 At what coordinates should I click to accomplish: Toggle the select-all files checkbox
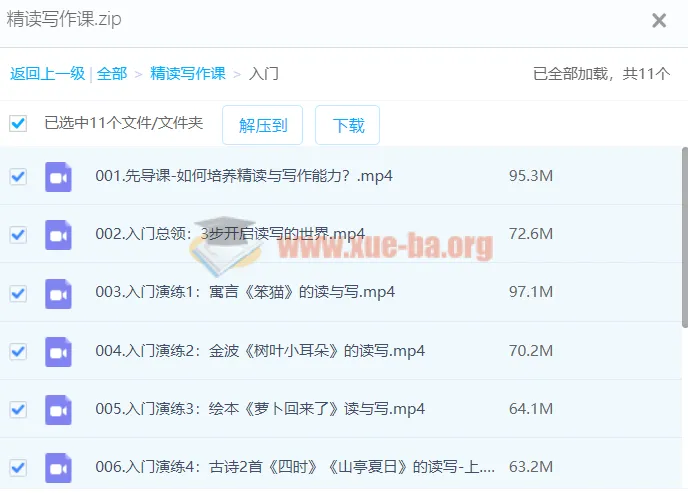(18, 124)
